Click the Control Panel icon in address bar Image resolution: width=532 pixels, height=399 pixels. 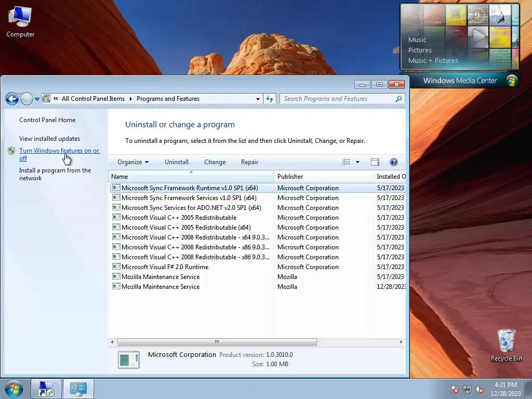click(47, 99)
